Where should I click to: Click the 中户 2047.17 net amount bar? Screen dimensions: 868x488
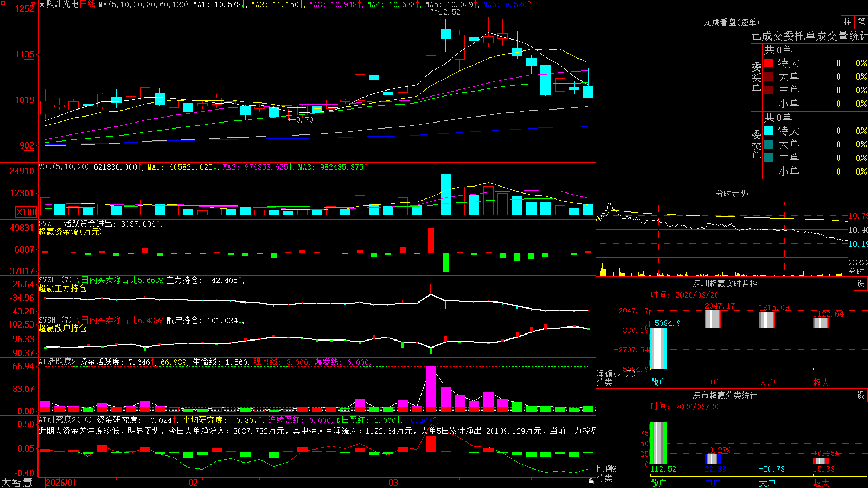coord(713,319)
